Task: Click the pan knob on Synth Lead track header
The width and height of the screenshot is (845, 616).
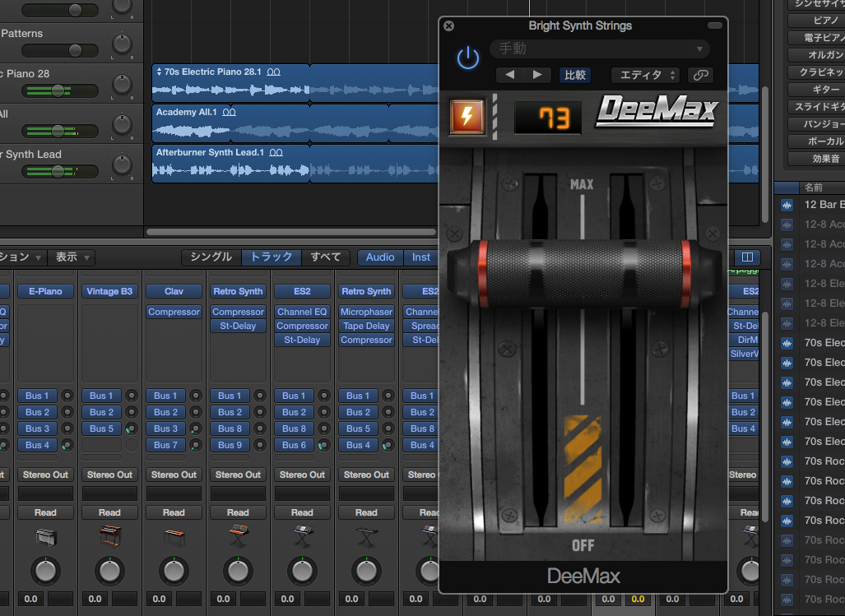Action: [x=123, y=164]
